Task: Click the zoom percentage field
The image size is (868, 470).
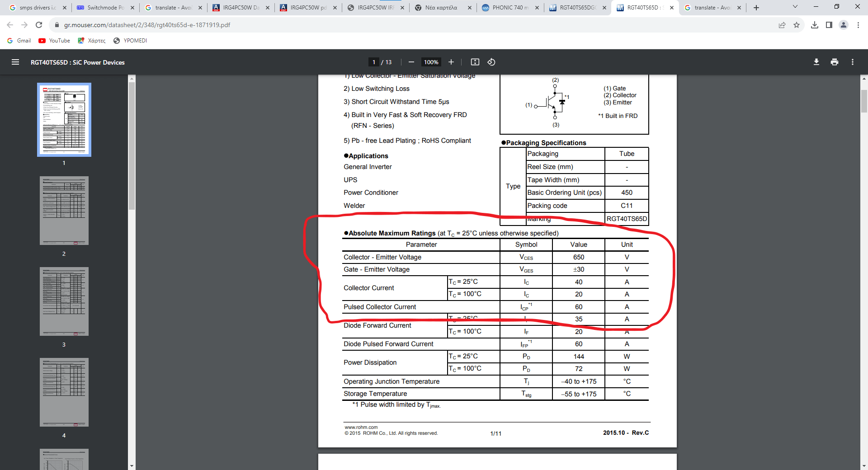Action: click(431, 62)
